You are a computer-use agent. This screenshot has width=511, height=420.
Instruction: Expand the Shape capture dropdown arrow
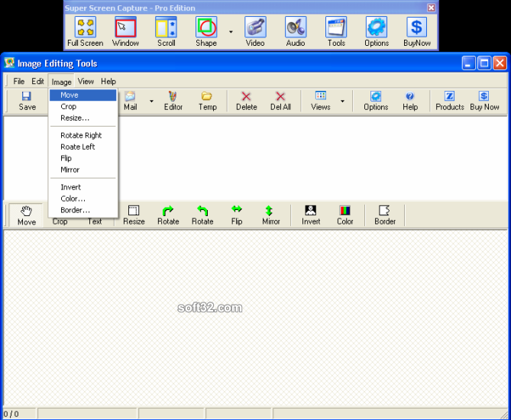point(231,32)
